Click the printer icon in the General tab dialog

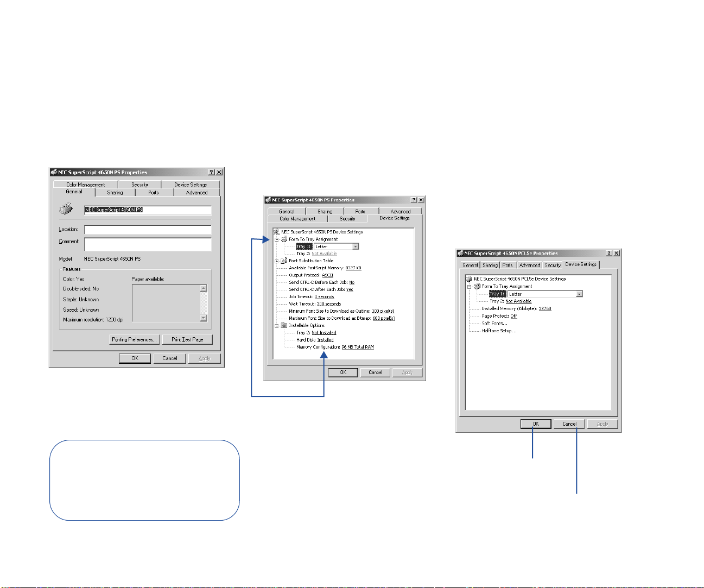(66, 209)
